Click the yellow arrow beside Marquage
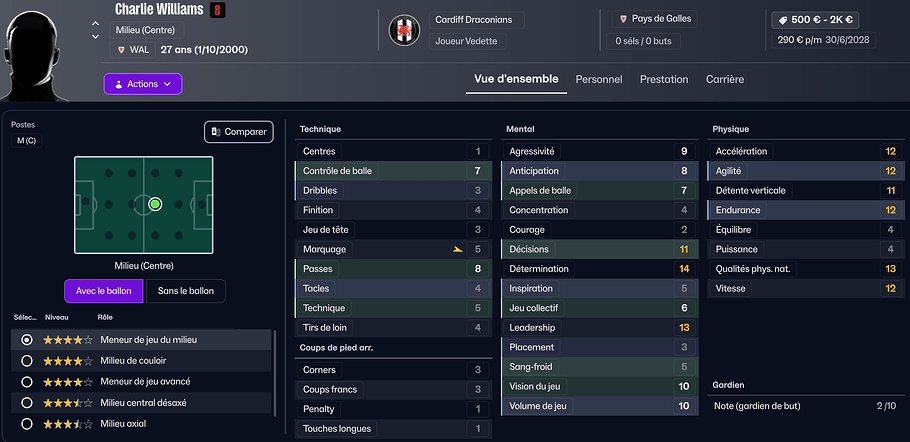This screenshot has width=910, height=442. pos(457,250)
